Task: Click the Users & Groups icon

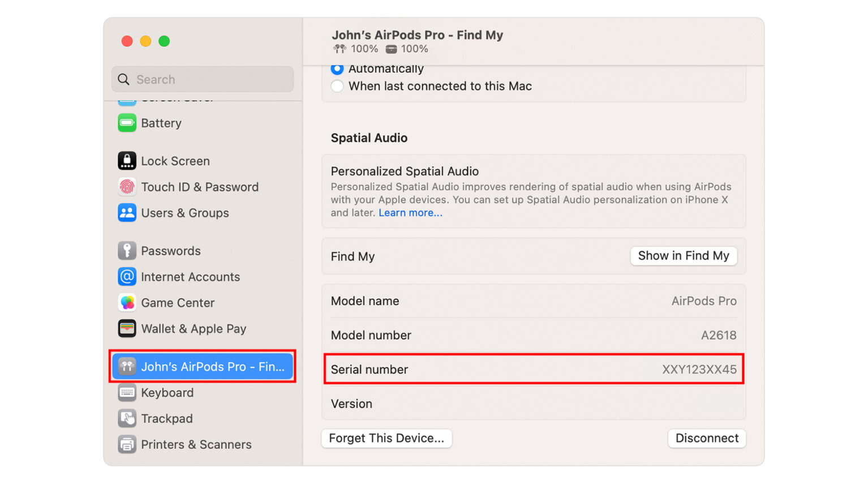Action: 127,213
